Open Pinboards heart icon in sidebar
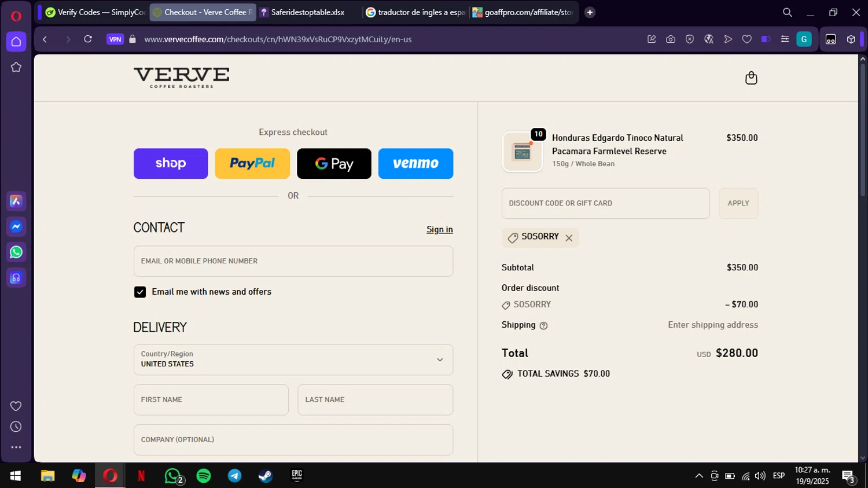The image size is (868, 488). coord(16,406)
